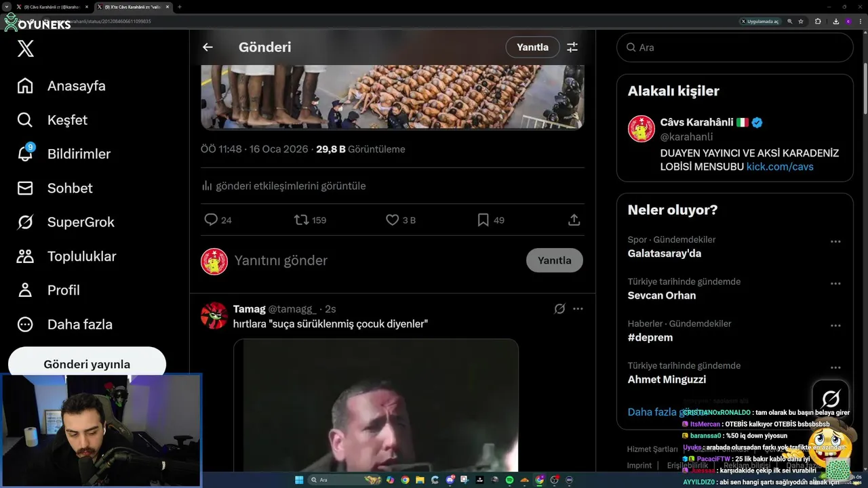This screenshot has width=868, height=488.
Task: Open the Galatasaray'da trend
Action: click(x=665, y=253)
